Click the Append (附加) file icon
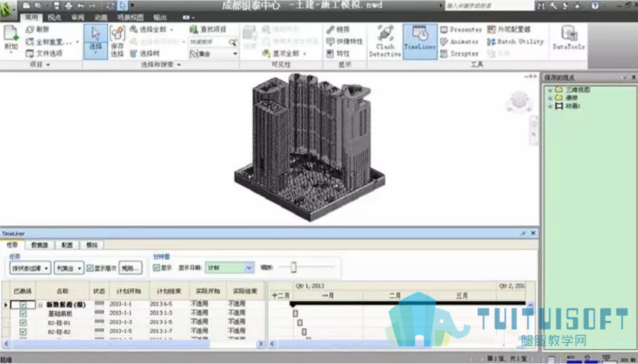Image resolution: width=638 pixels, height=364 pixels. (11, 35)
